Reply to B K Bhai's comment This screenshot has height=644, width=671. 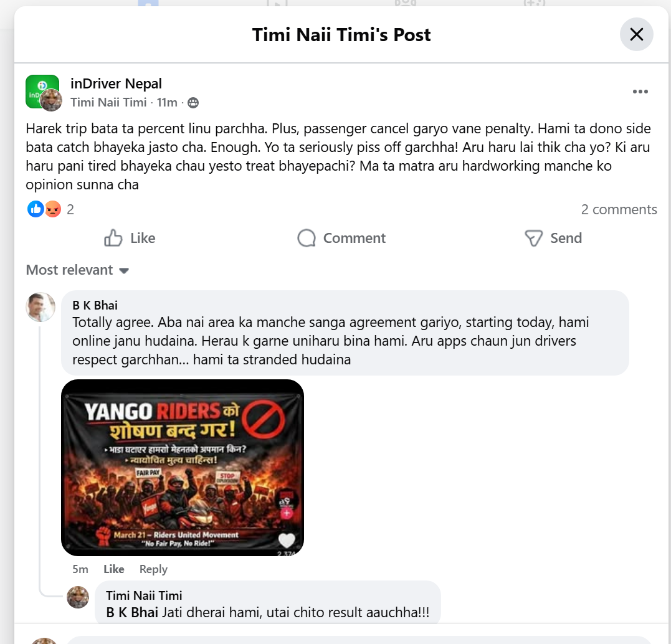153,569
